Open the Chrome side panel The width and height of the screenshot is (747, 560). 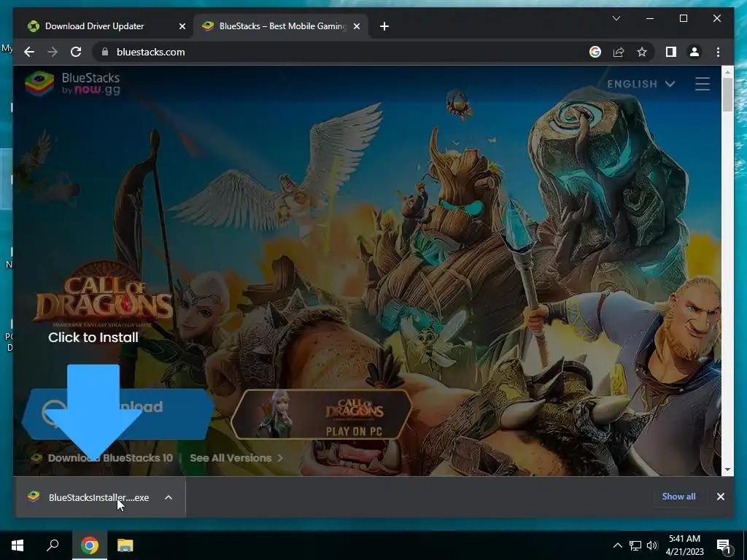671,52
